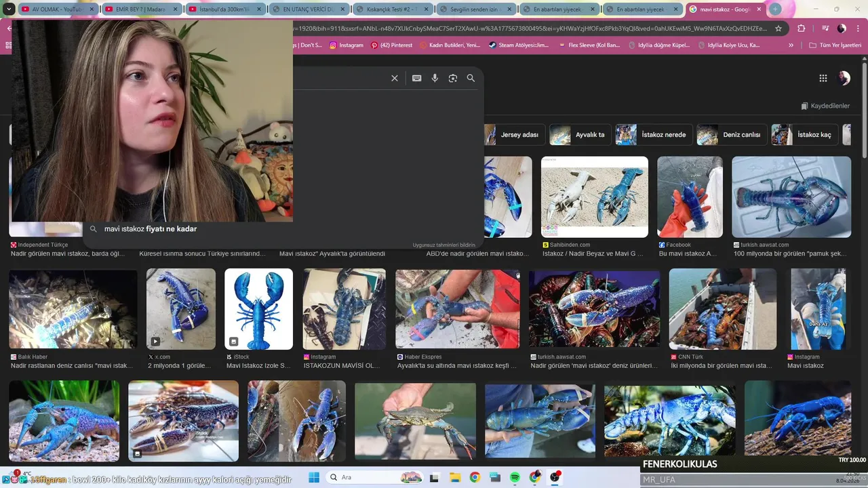Show the hidden bookmarks overflow chevron
This screenshot has width=868, height=488.
791,45
